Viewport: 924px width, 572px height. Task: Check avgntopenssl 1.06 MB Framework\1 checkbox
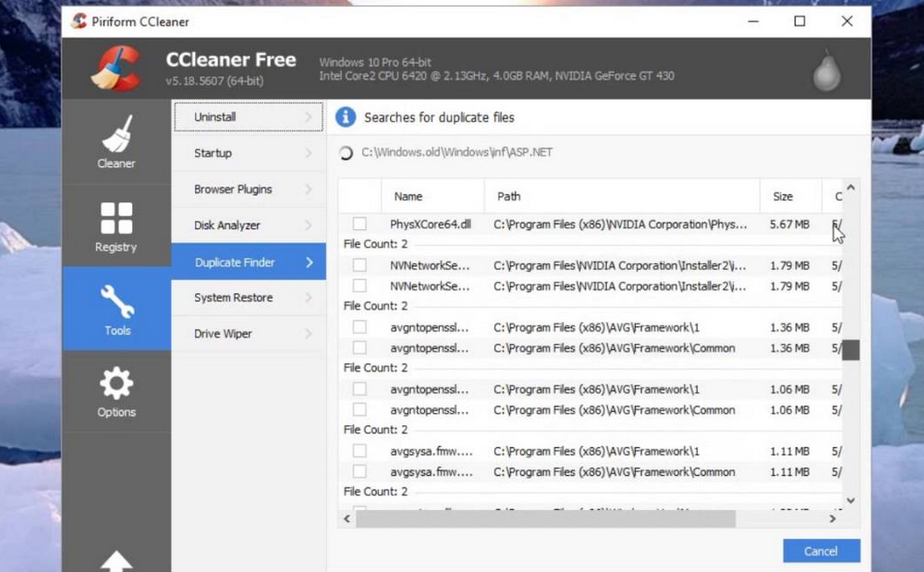click(359, 389)
